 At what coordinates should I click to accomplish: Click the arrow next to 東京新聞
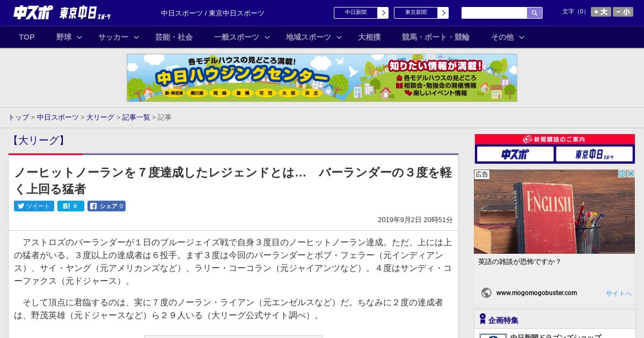pos(443,13)
